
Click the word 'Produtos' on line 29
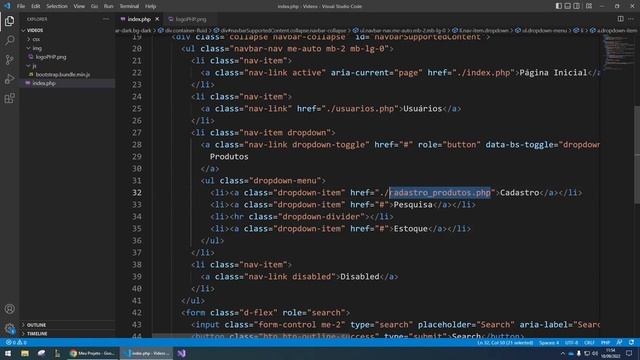pos(229,157)
